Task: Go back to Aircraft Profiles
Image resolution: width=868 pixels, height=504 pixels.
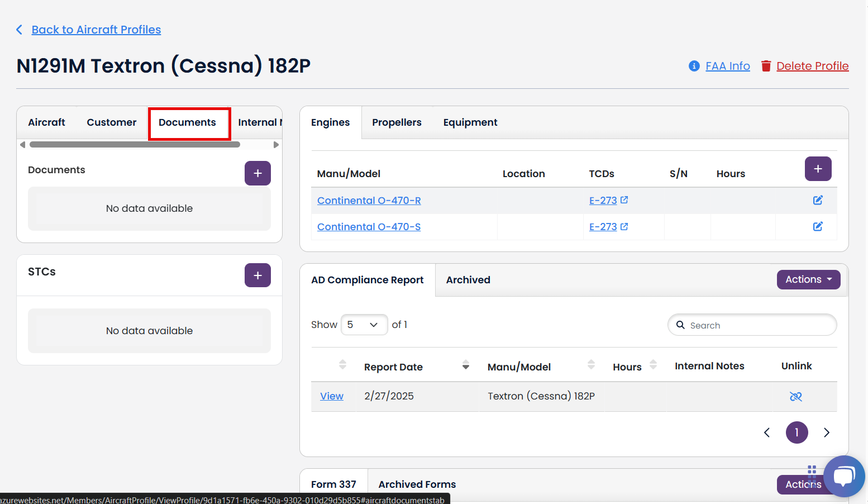Action: coord(96,30)
